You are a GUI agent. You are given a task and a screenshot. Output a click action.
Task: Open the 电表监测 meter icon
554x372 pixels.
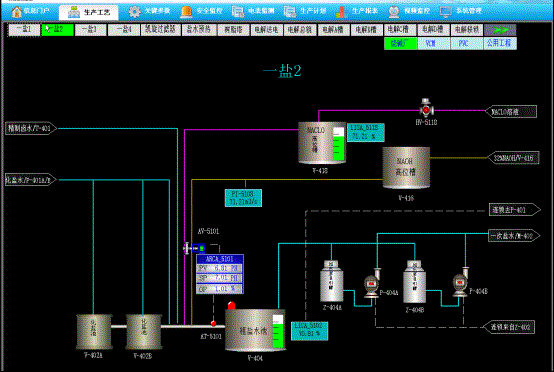(x=238, y=12)
